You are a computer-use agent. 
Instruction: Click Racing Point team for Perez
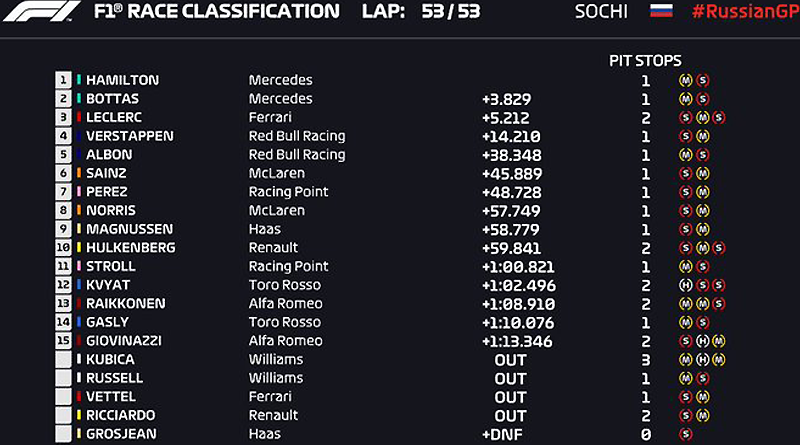pos(288,192)
